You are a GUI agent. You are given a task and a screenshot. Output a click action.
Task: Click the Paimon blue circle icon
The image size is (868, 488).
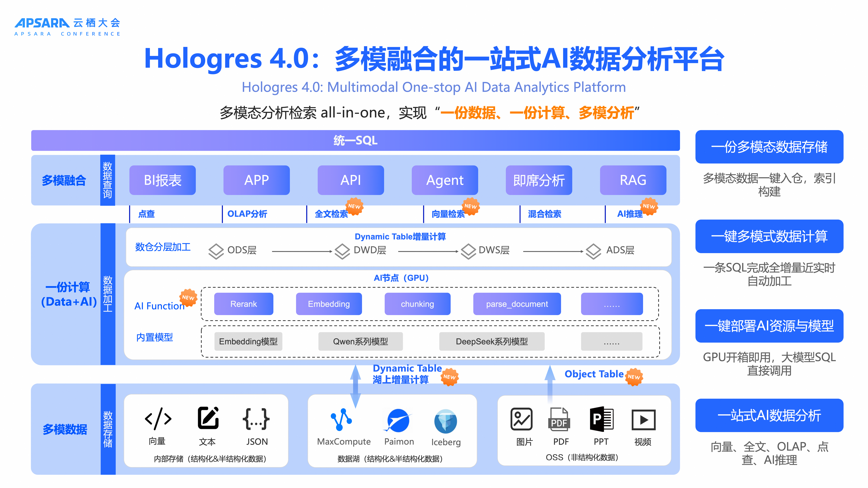click(x=398, y=420)
